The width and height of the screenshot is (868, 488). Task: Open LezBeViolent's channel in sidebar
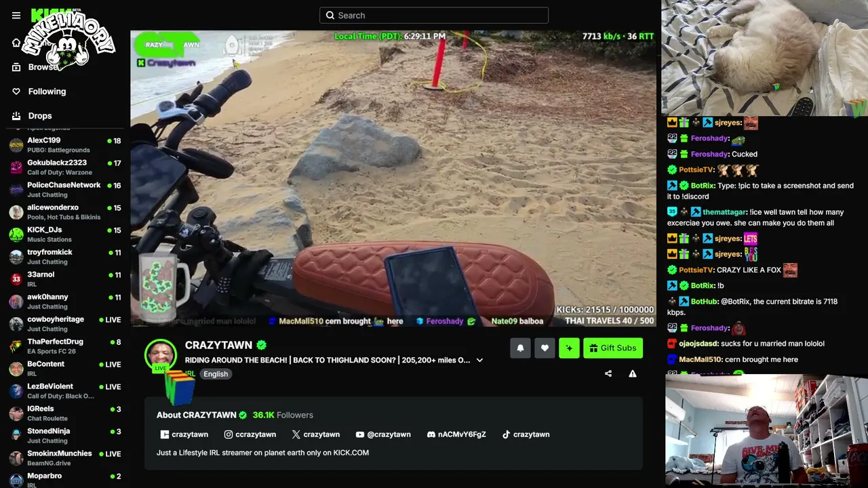(x=65, y=390)
